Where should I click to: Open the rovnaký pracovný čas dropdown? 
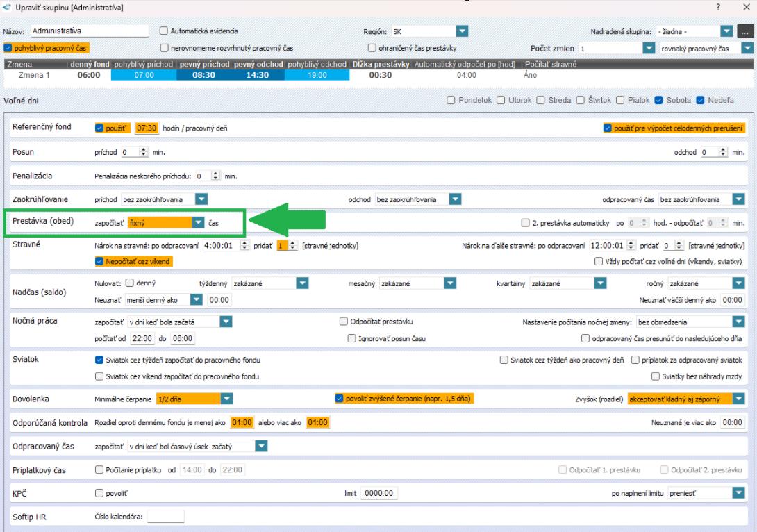747,49
